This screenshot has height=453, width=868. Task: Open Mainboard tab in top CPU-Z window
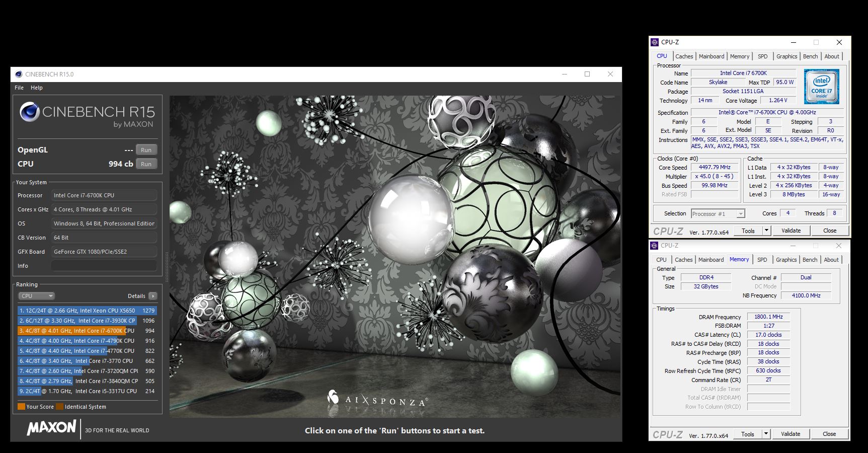712,56
